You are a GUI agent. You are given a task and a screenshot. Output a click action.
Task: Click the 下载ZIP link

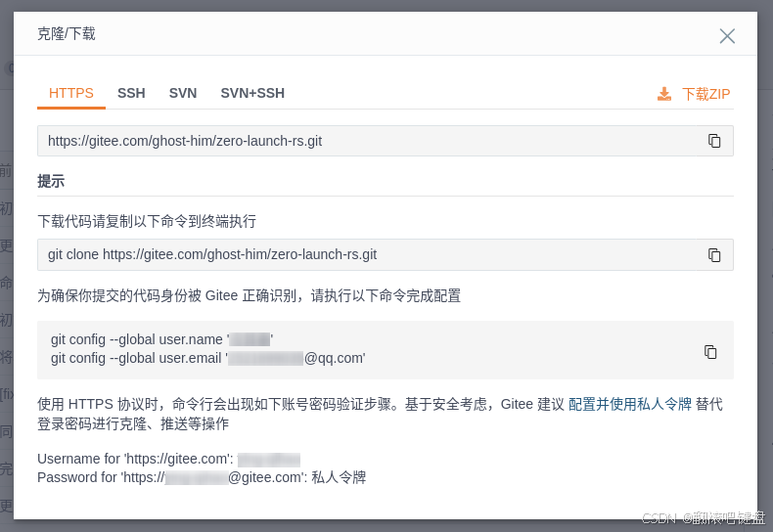(705, 94)
